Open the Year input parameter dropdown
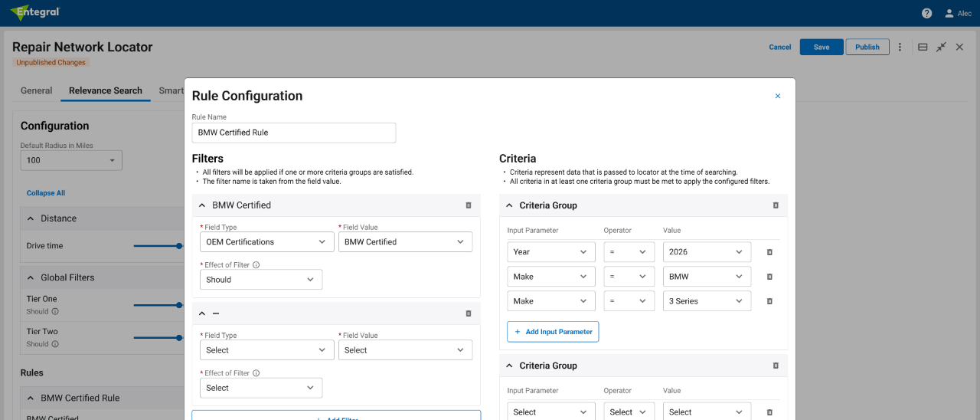 tap(550, 251)
